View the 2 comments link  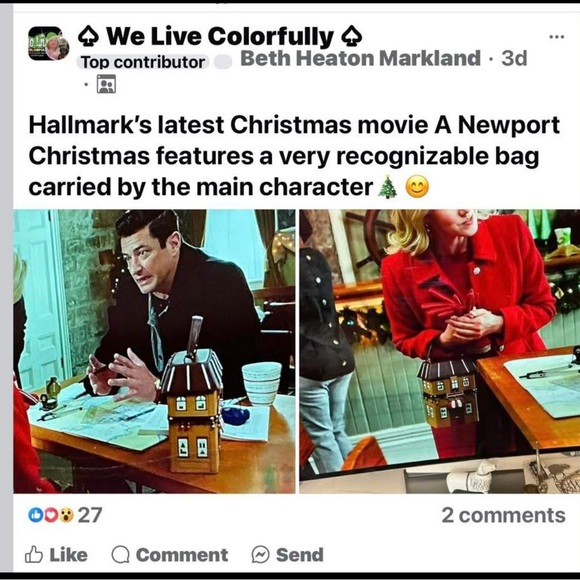click(x=503, y=515)
